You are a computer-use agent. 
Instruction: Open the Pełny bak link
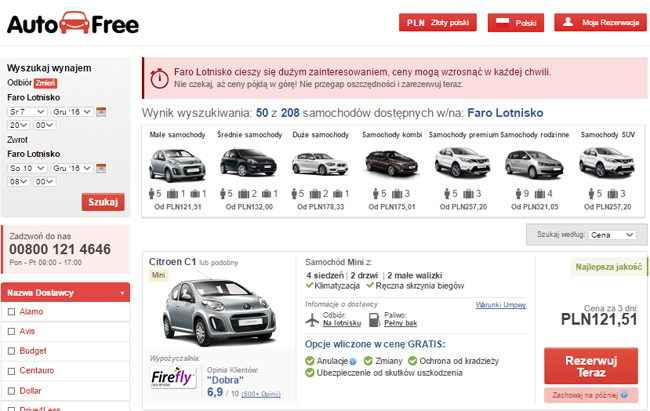[400, 323]
